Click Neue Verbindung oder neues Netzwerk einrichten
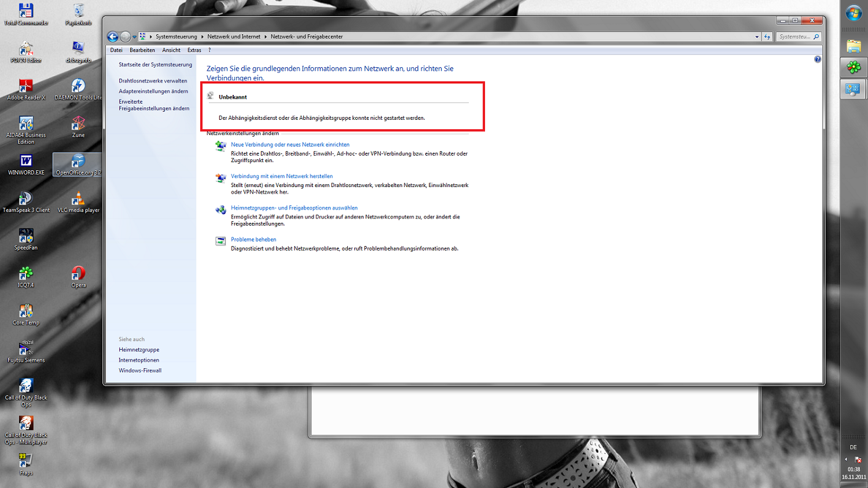868x488 pixels. [x=290, y=145]
